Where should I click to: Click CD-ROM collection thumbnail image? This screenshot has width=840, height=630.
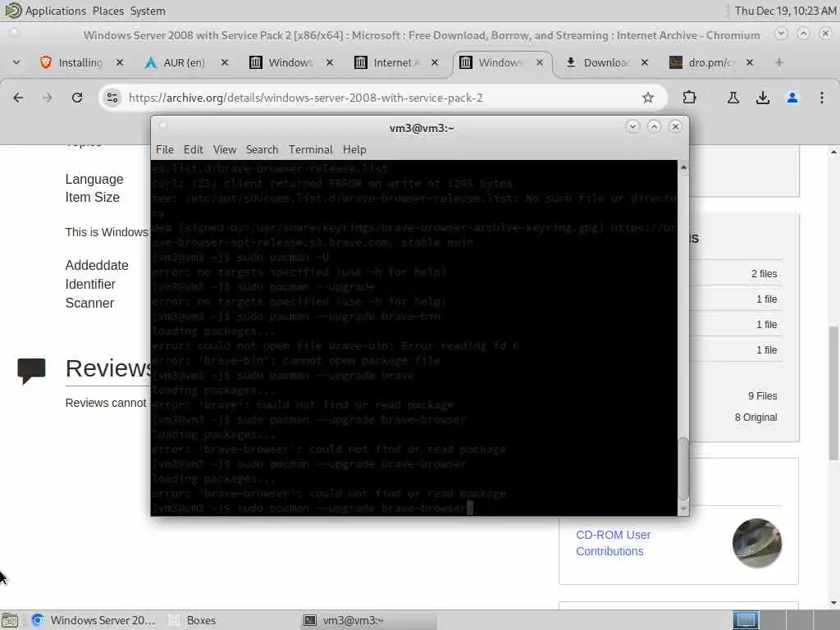click(756, 543)
